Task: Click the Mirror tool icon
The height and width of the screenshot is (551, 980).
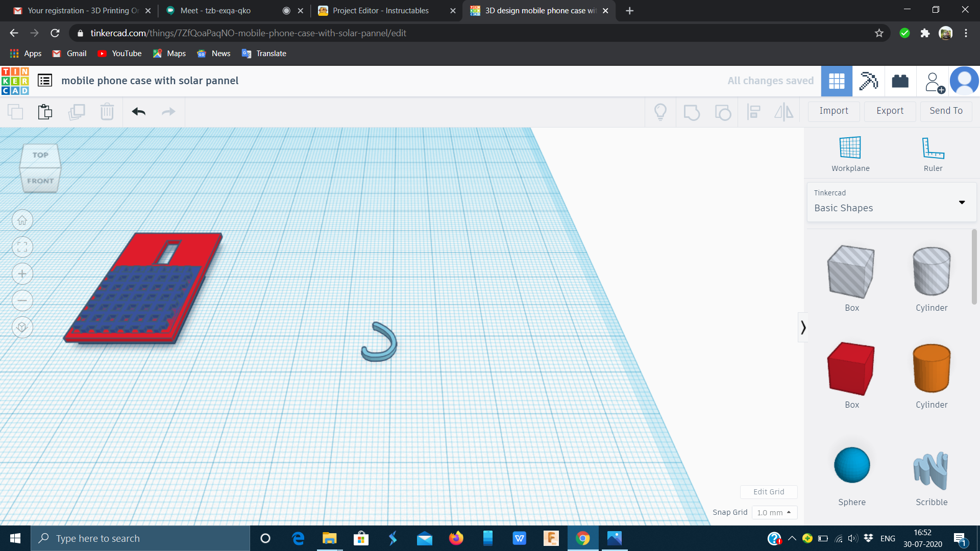Action: click(783, 112)
